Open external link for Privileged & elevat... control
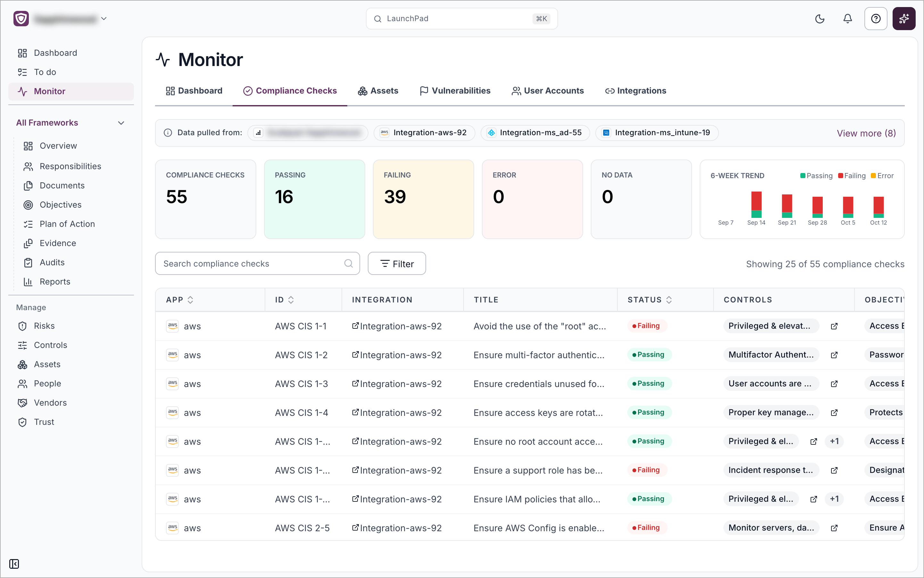Viewport: 924px width, 578px height. click(x=834, y=326)
